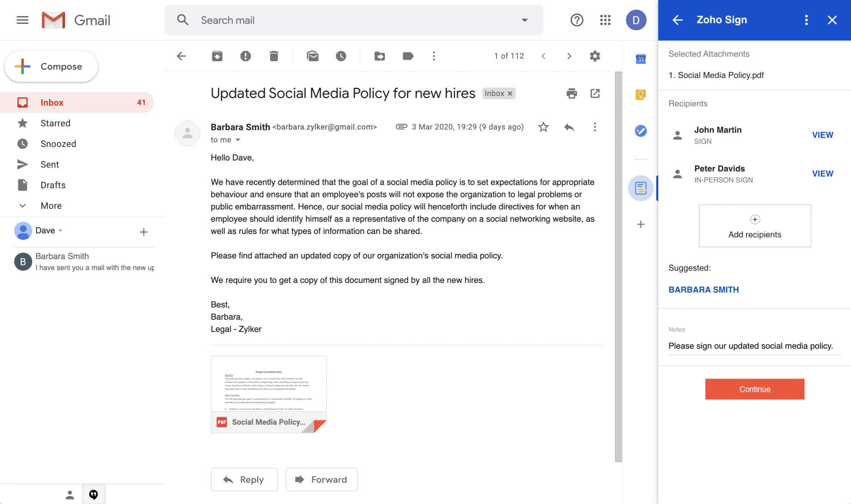Open Zoho Sign add-on icon in side panel

[x=640, y=188]
